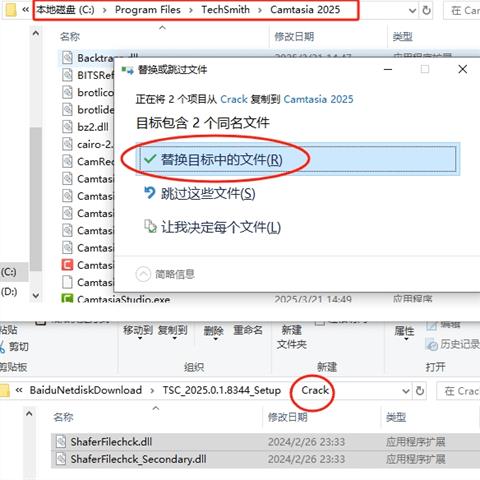Click the refresh icon beside the Camtasia 2025 address bar
Screen dimensions: 480x480
[426, 11]
